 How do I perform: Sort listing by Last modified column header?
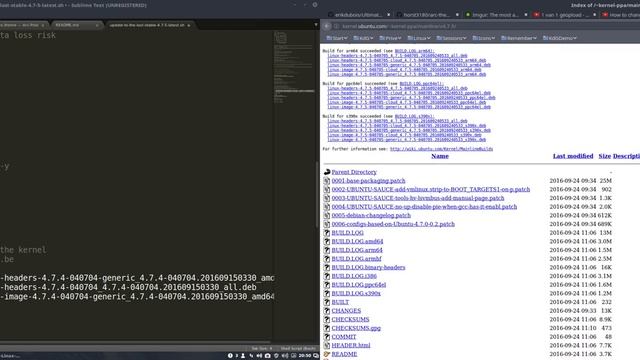(573, 156)
